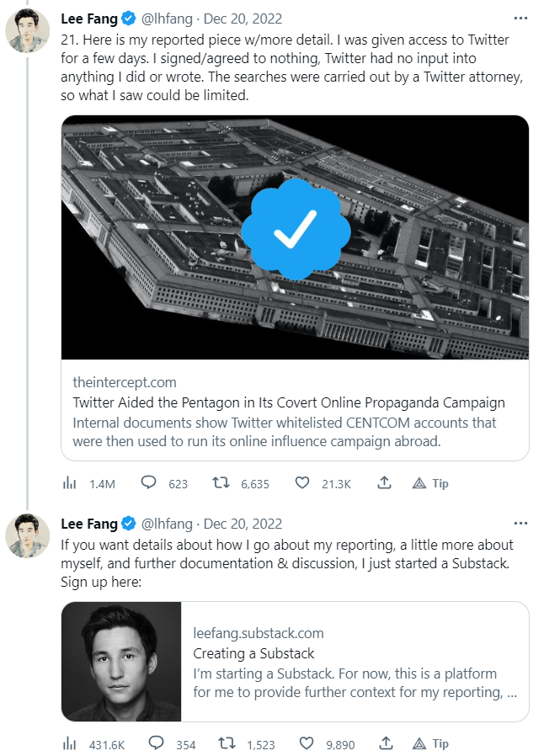Like the tweet with 9,890 likes

tap(307, 744)
